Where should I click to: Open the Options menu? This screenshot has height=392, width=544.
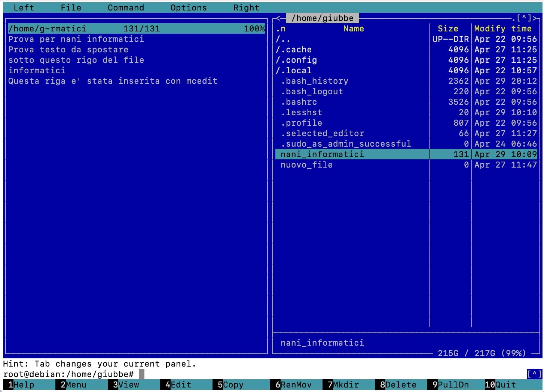click(x=189, y=7)
